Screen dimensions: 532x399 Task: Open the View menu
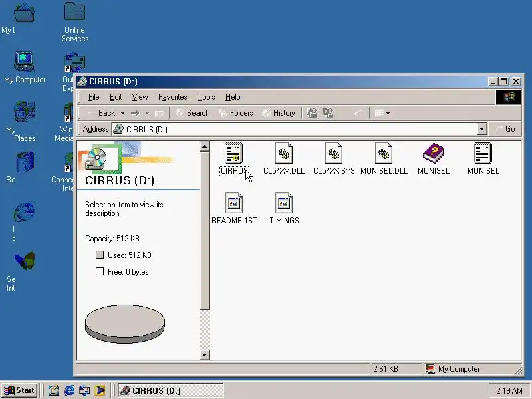140,97
